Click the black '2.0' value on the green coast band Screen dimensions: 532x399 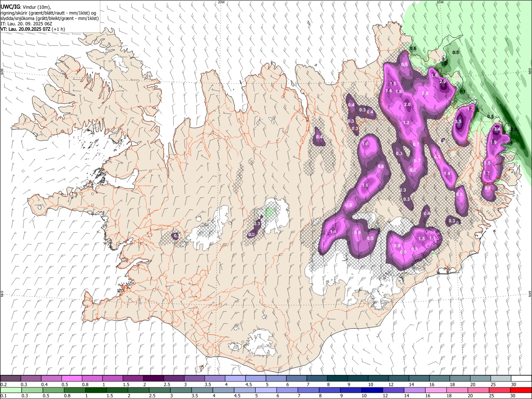click(x=514, y=129)
